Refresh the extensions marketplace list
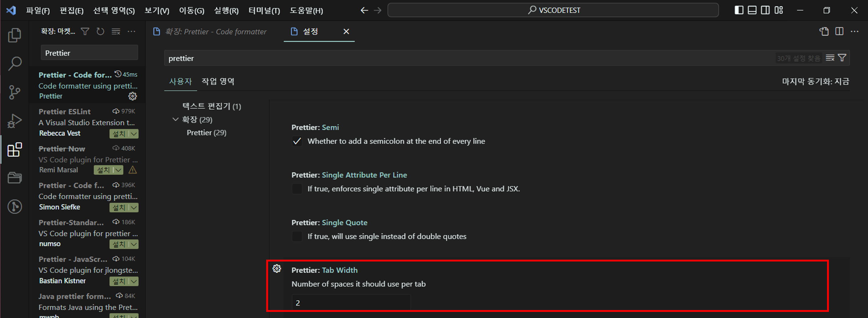The image size is (868, 318). pyautogui.click(x=101, y=31)
